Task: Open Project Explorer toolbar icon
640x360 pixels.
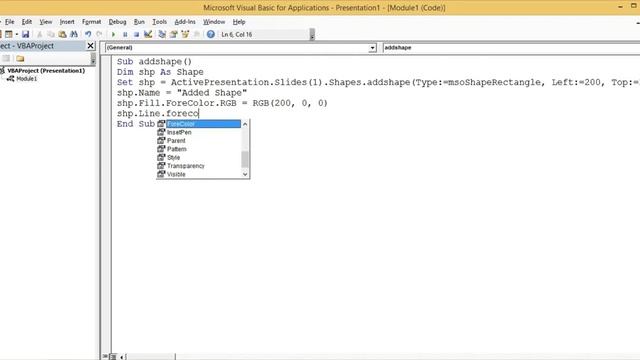Action: [162, 34]
